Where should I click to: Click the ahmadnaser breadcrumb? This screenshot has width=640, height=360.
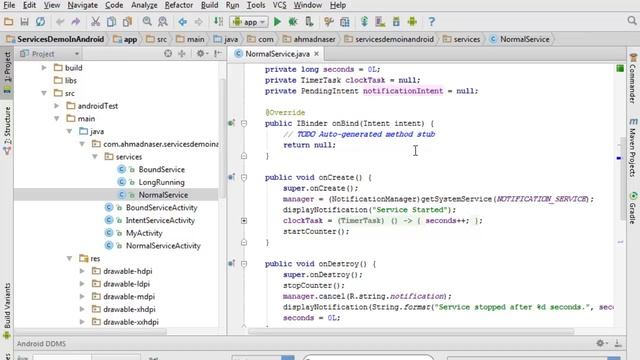309,39
